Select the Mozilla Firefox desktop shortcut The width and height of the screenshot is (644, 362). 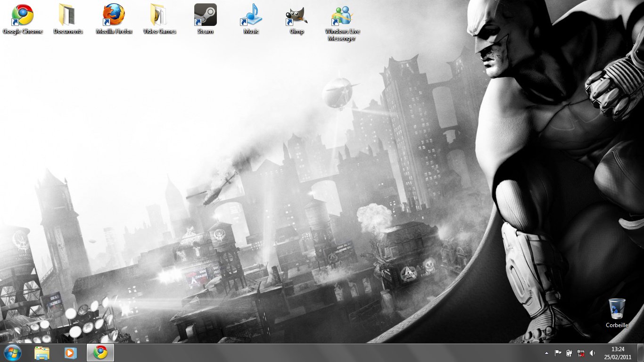[114, 19]
